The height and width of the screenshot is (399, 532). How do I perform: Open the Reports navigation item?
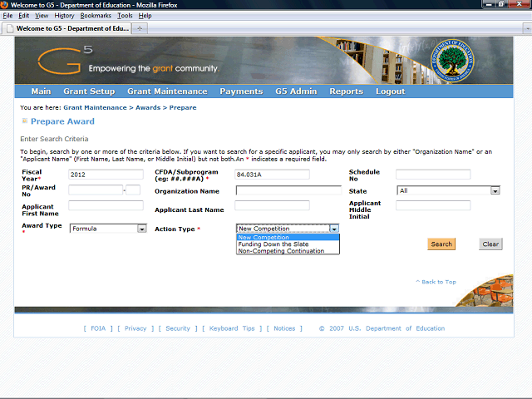point(346,91)
